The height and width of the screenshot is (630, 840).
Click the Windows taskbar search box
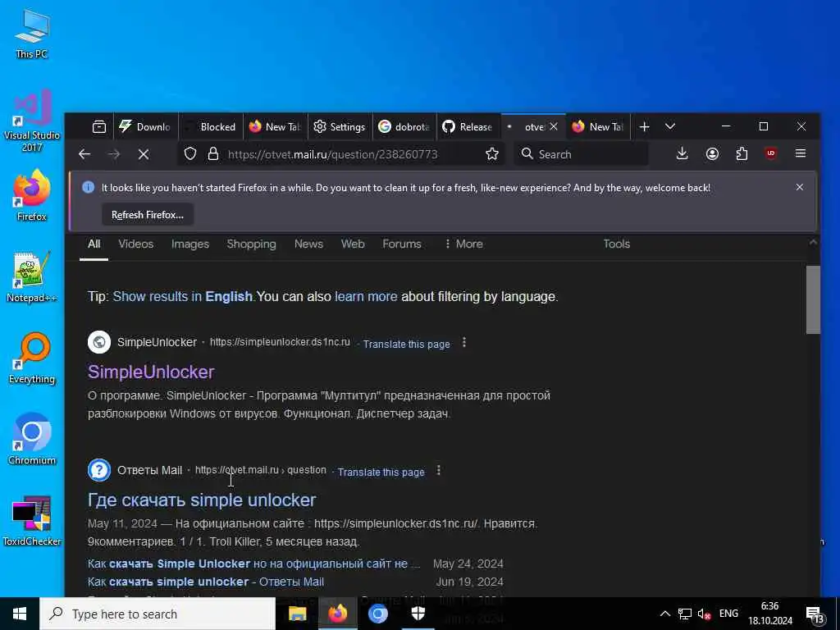click(157, 614)
